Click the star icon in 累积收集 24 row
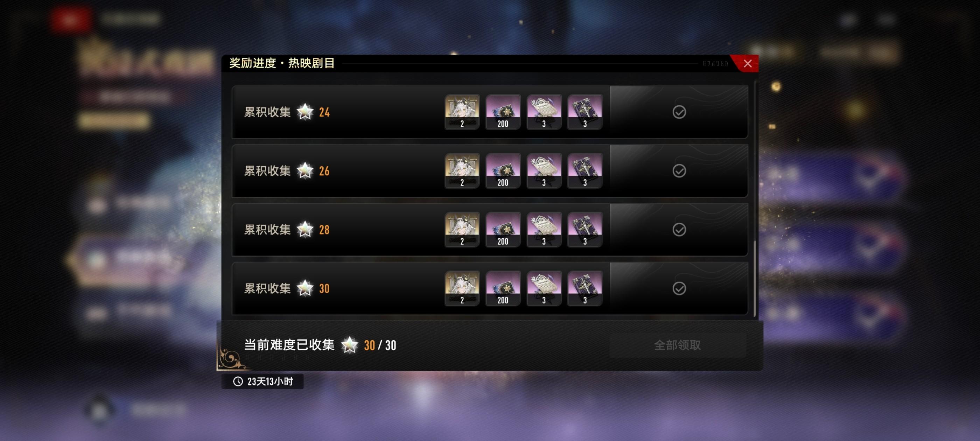 point(305,112)
